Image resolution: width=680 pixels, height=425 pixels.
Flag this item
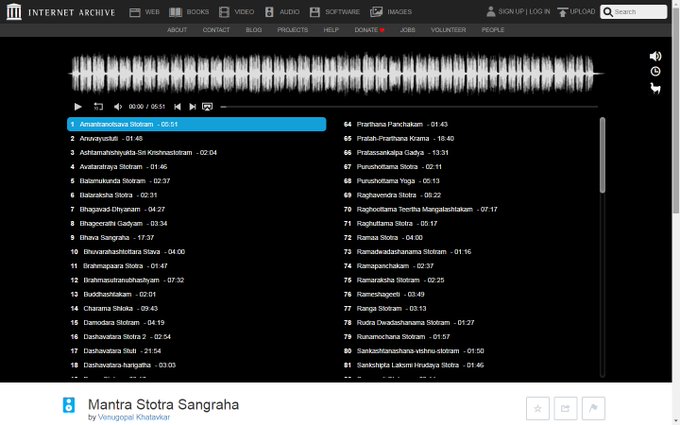click(593, 409)
